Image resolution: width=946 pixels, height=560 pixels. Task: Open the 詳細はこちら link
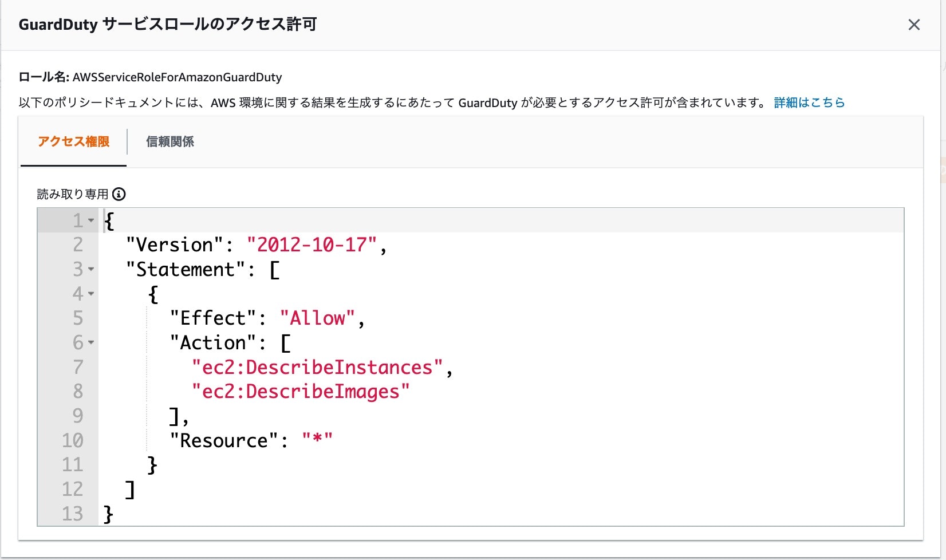coord(809,102)
